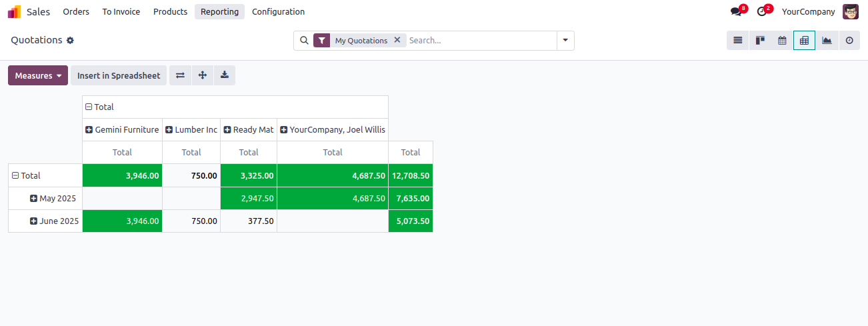Open the Measures dropdown

[x=38, y=75]
